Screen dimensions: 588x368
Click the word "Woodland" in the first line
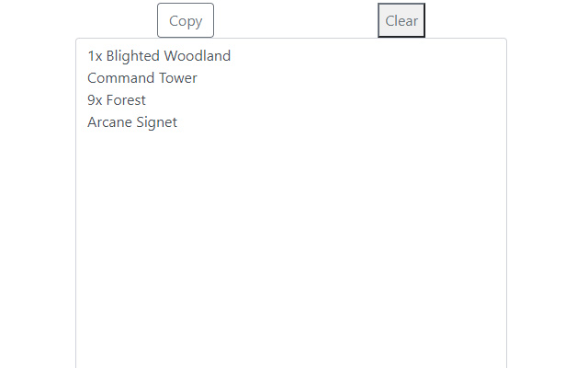point(197,56)
